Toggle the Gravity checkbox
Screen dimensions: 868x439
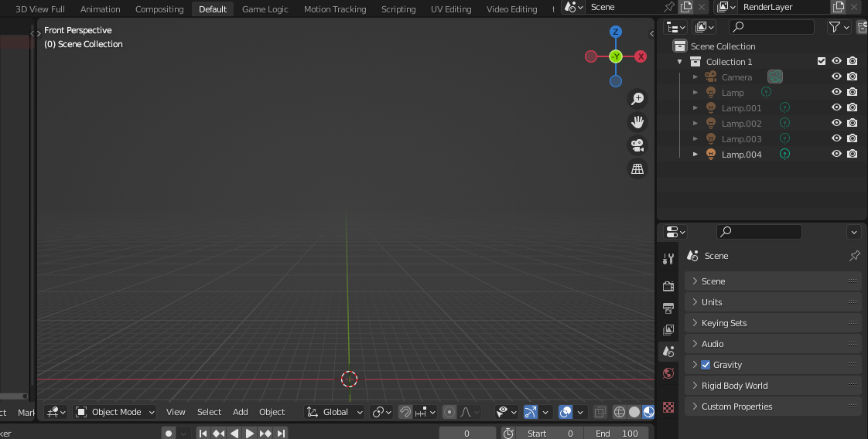click(706, 365)
